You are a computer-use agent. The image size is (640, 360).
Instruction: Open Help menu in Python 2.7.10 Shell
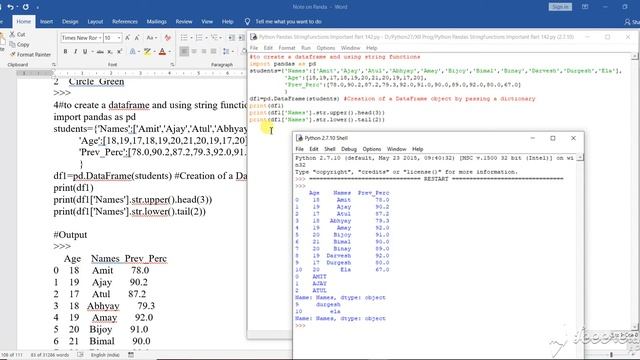coord(417,149)
